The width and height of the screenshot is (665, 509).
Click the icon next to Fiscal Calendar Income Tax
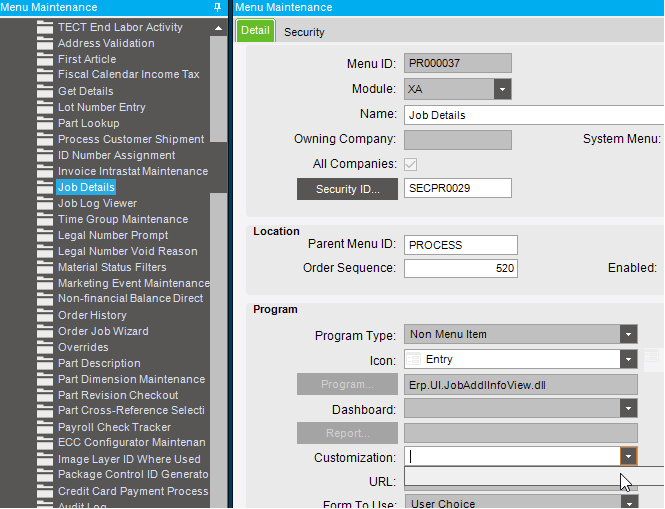[x=45, y=76]
